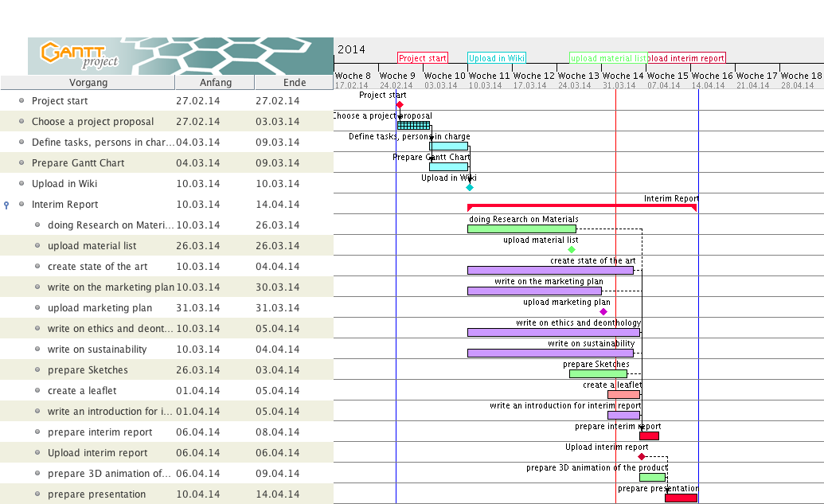Select the create a leaflet task row
Image resolution: width=824 pixels, height=504 pixels.
pyautogui.click(x=82, y=391)
